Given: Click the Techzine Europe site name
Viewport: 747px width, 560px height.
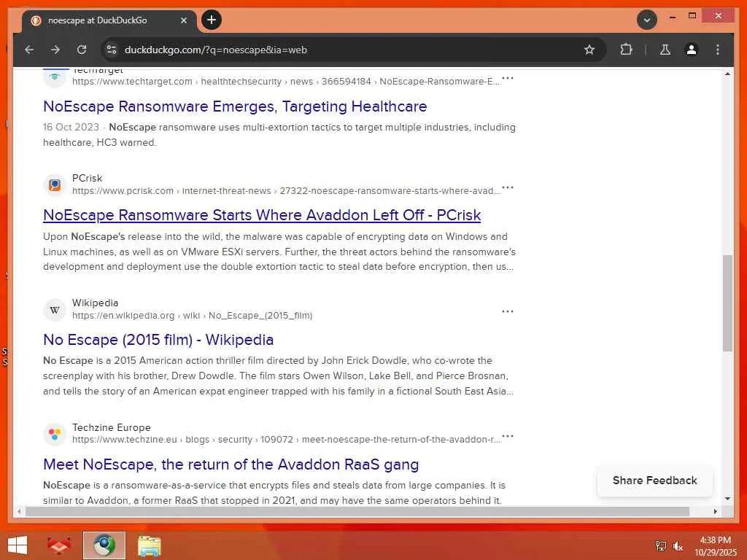Looking at the screenshot, I should [x=112, y=427].
